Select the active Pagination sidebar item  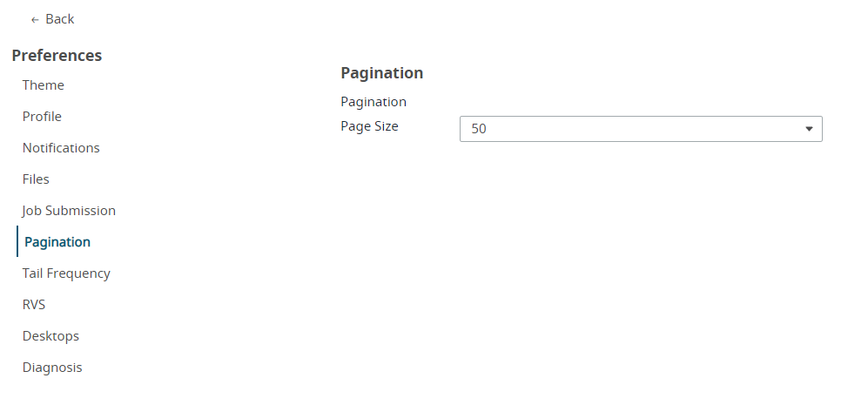click(x=57, y=242)
